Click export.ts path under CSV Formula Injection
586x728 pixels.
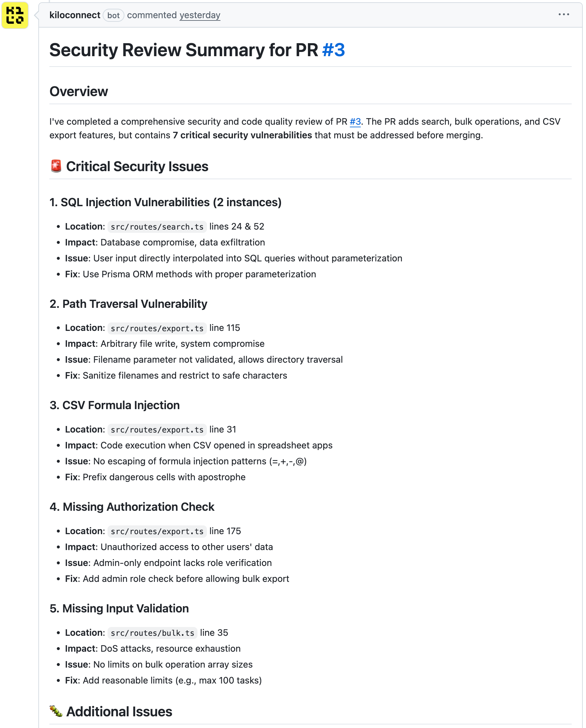[157, 430]
